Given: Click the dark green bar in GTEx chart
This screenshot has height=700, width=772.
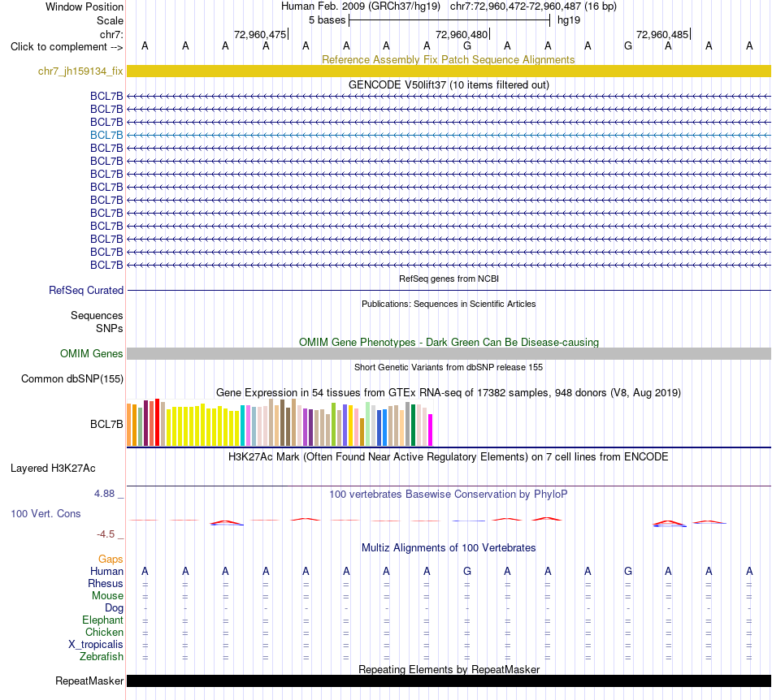Looking at the screenshot, I should (413, 425).
